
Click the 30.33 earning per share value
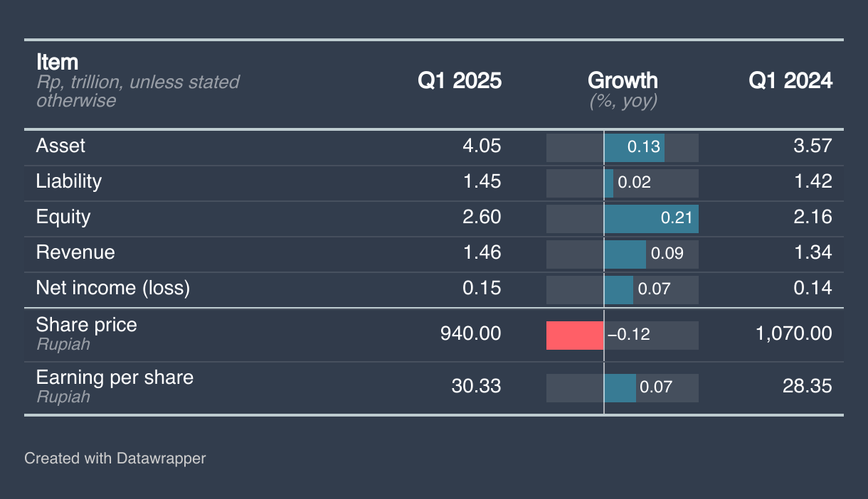coord(476,387)
